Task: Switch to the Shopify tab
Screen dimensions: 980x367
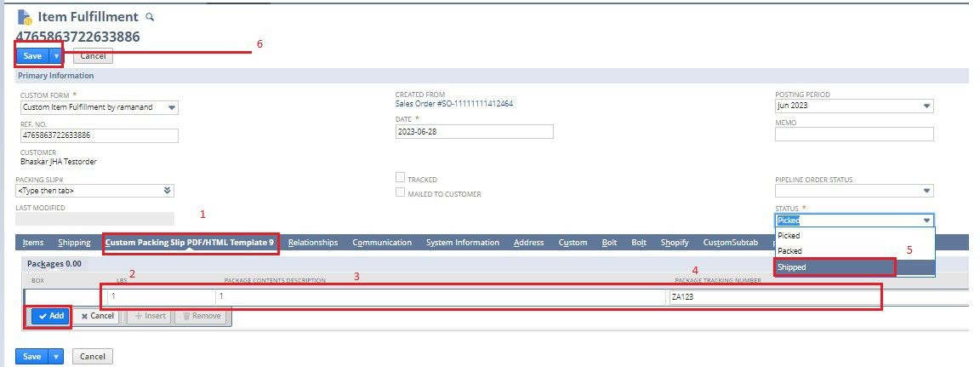Action: [x=675, y=243]
